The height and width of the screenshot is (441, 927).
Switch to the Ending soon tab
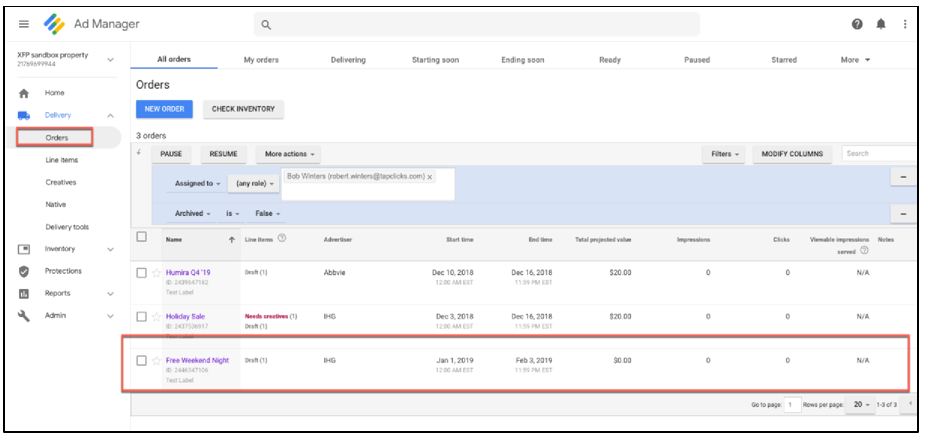click(523, 60)
